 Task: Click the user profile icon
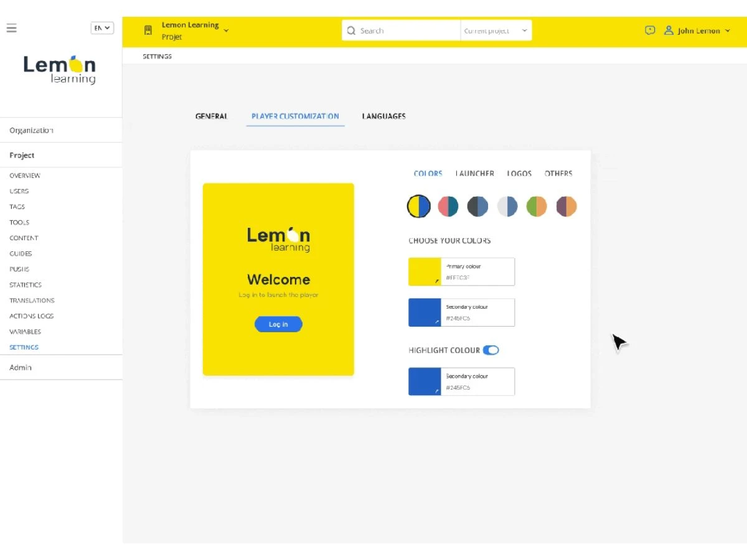669,30
